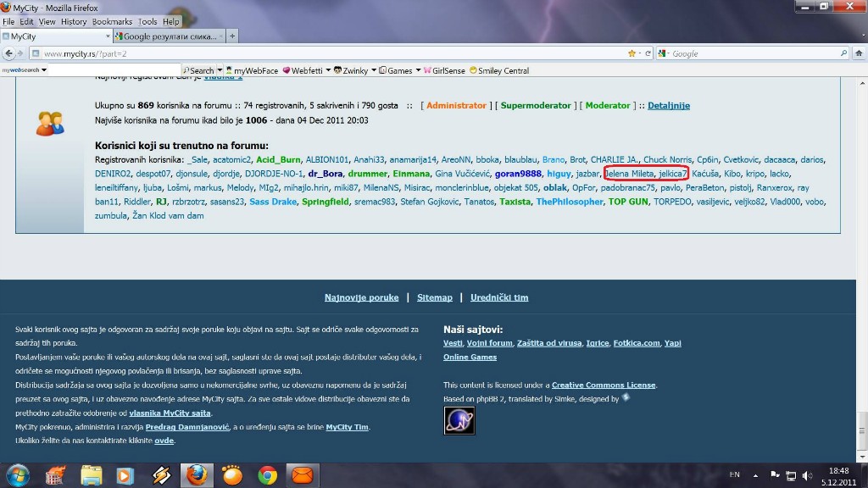The image size is (868, 488).
Task: Click the search magnifier icon in Google box
Action: click(843, 53)
